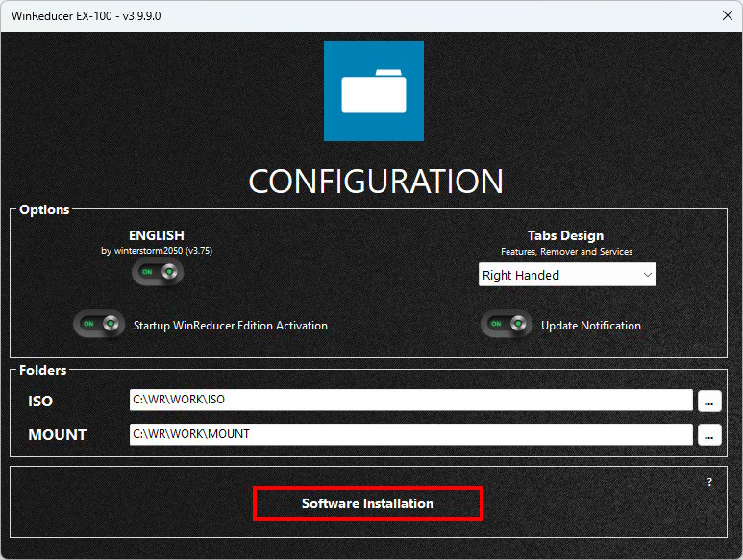This screenshot has height=560, width=743.
Task: Click the Tabs Design label
Action: click(566, 235)
